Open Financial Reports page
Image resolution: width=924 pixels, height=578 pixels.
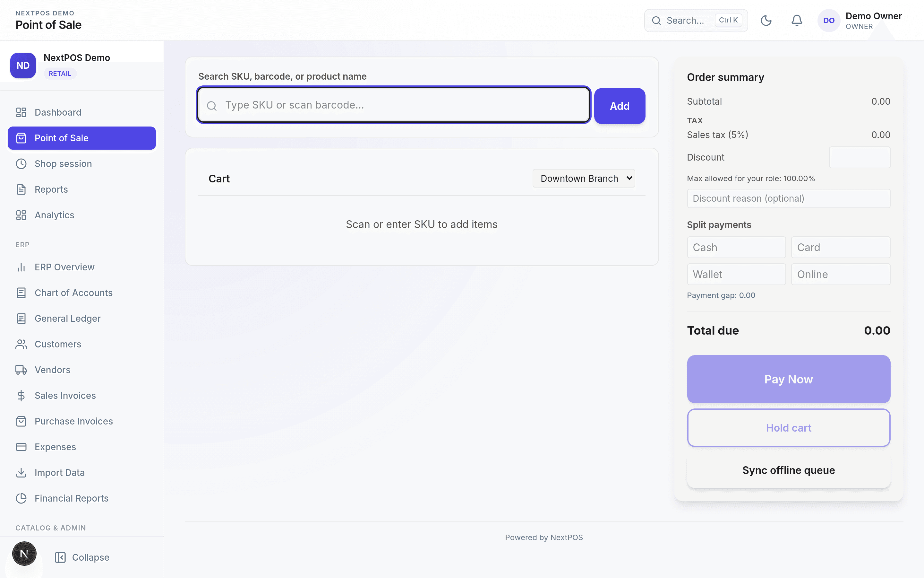82,498
